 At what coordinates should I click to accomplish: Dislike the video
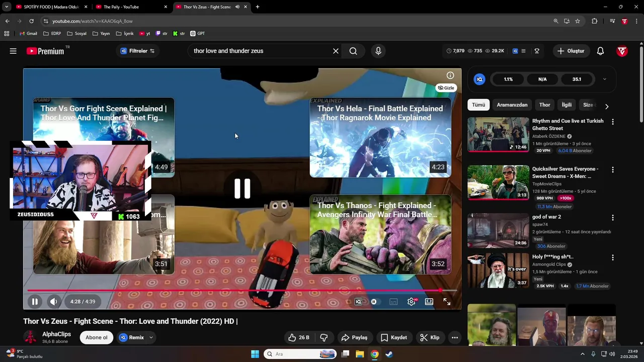pyautogui.click(x=324, y=337)
